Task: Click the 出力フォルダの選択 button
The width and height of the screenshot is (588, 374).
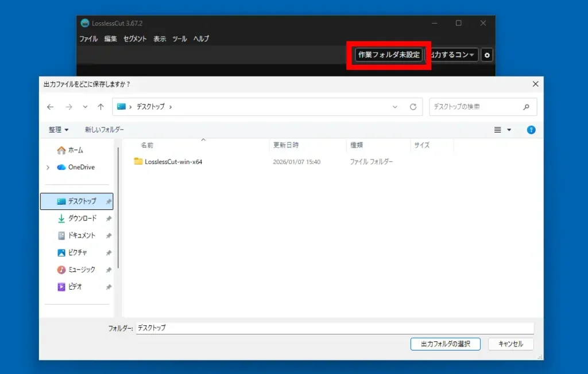Action: pos(445,344)
